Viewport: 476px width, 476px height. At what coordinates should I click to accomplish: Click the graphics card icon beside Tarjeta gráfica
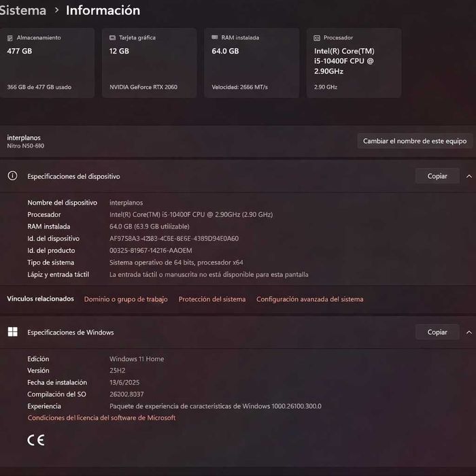point(112,37)
